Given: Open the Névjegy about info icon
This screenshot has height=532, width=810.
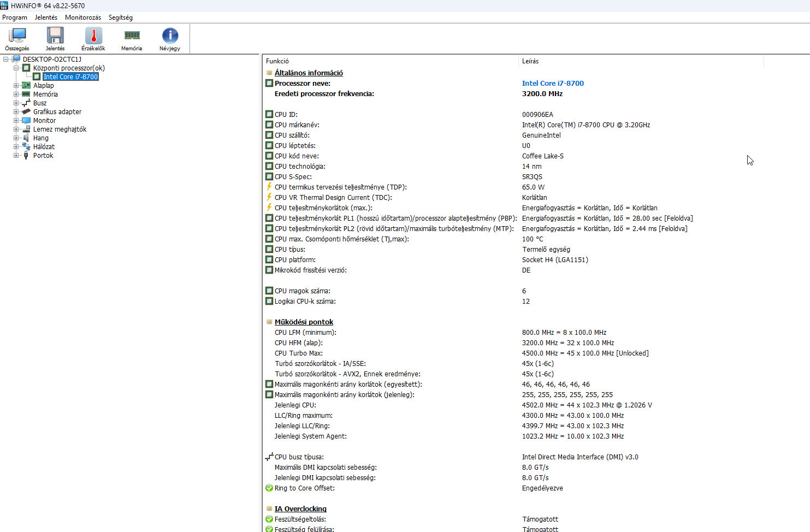Looking at the screenshot, I should click(169, 36).
